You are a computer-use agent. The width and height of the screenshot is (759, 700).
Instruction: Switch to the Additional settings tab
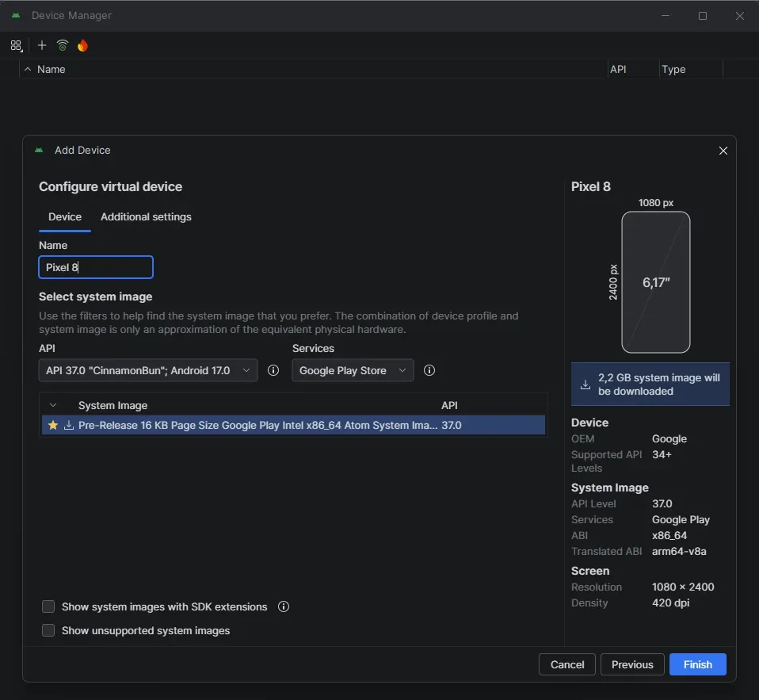(146, 217)
